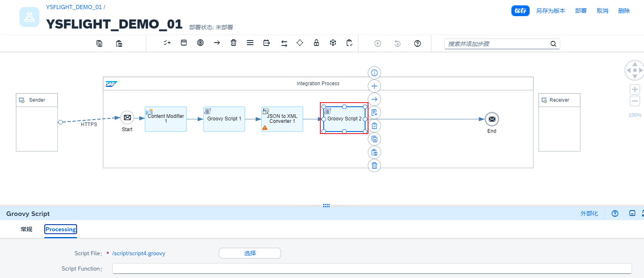The width and height of the screenshot is (644, 278).
Task: Switch to the 常规 tab
Action: click(27, 229)
